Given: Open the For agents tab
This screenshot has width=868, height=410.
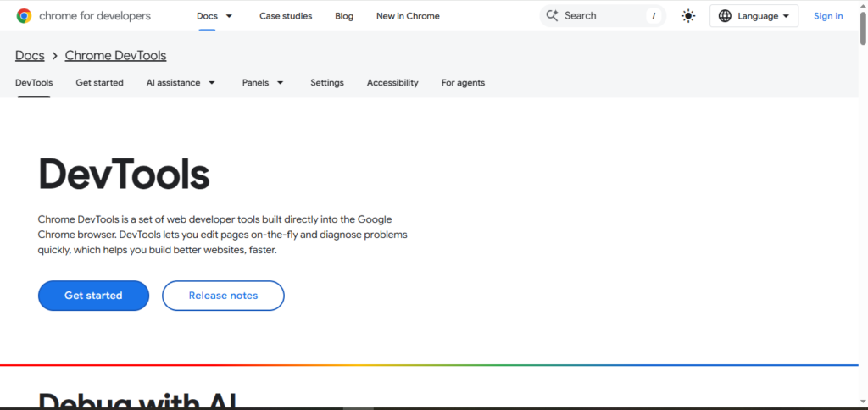Looking at the screenshot, I should [463, 83].
